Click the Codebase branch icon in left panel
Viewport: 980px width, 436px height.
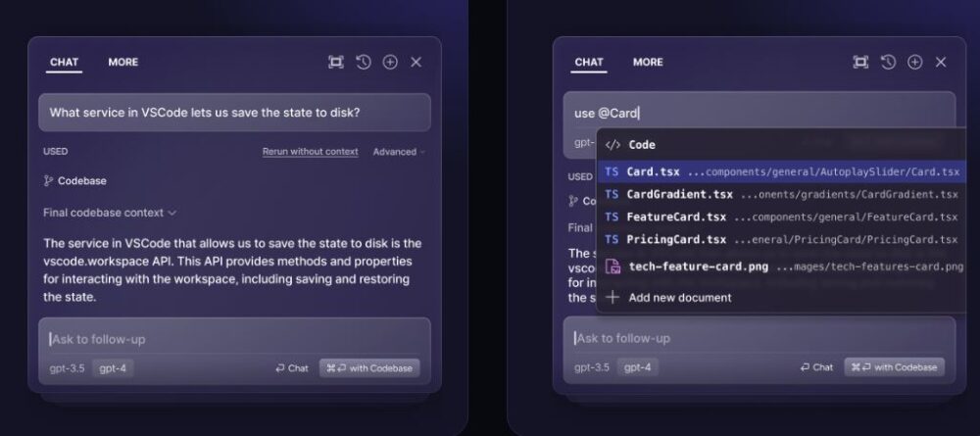pyautogui.click(x=48, y=180)
